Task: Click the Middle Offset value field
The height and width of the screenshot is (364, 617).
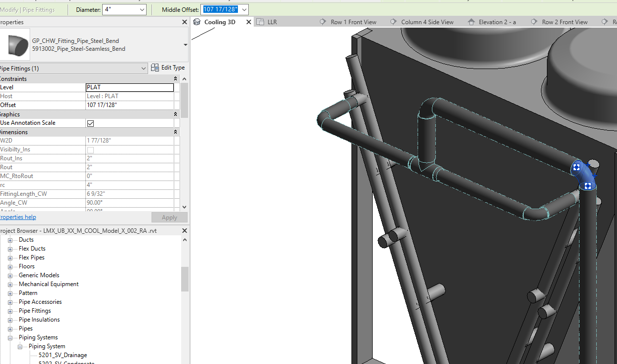Action: pos(221,10)
